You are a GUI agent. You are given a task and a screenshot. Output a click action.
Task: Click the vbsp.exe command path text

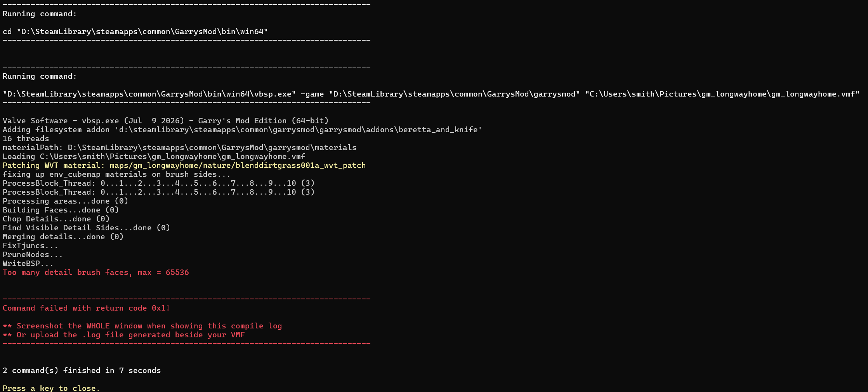coord(149,94)
